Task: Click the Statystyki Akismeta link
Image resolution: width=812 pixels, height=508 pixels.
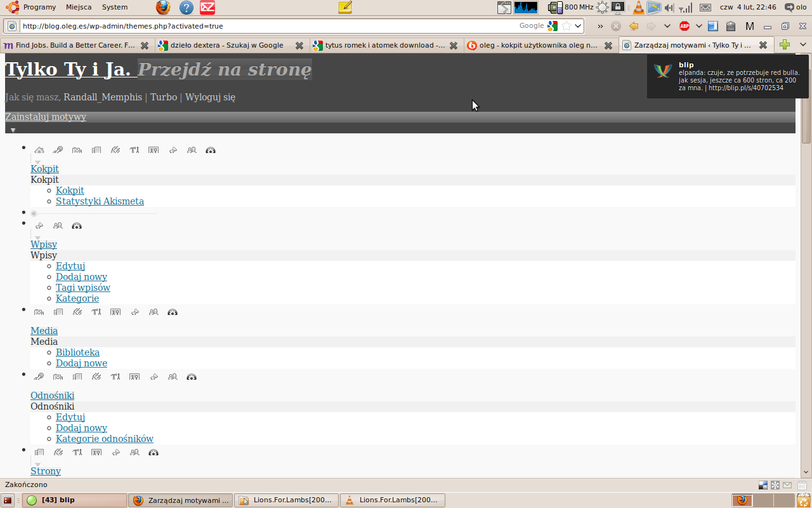Action: [x=100, y=201]
